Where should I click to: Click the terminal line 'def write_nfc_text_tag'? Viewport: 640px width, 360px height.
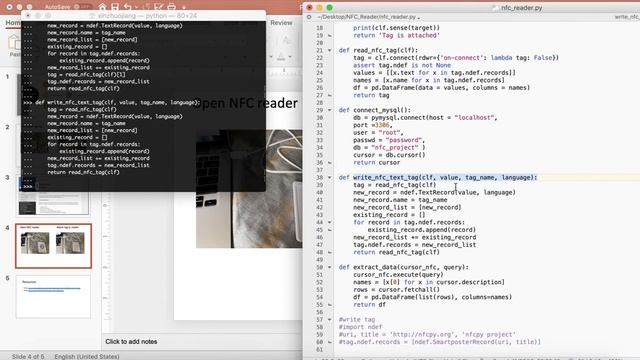coord(117,102)
